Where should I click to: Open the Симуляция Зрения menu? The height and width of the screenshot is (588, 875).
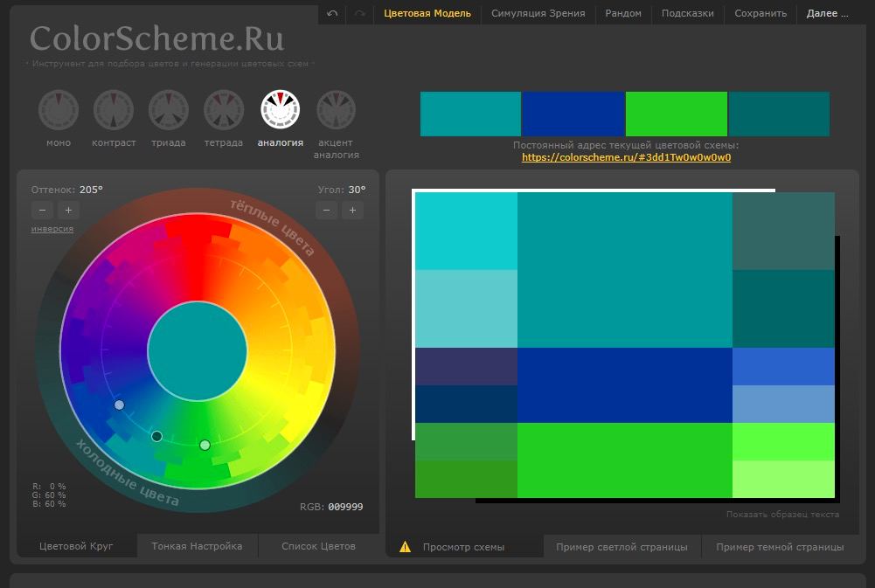(x=538, y=13)
